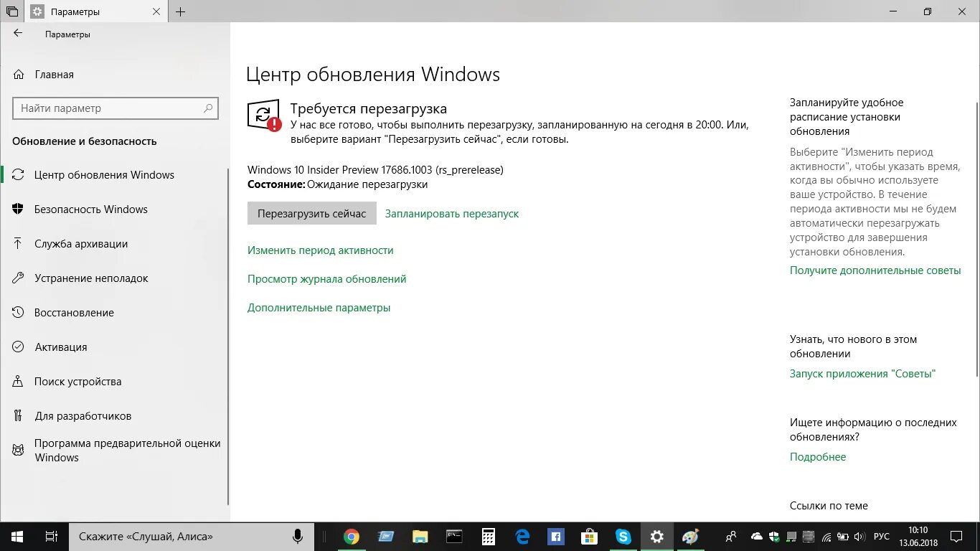Image resolution: width=980 pixels, height=551 pixels.
Task: Open Получите дополнительные советы link
Action: [875, 270]
